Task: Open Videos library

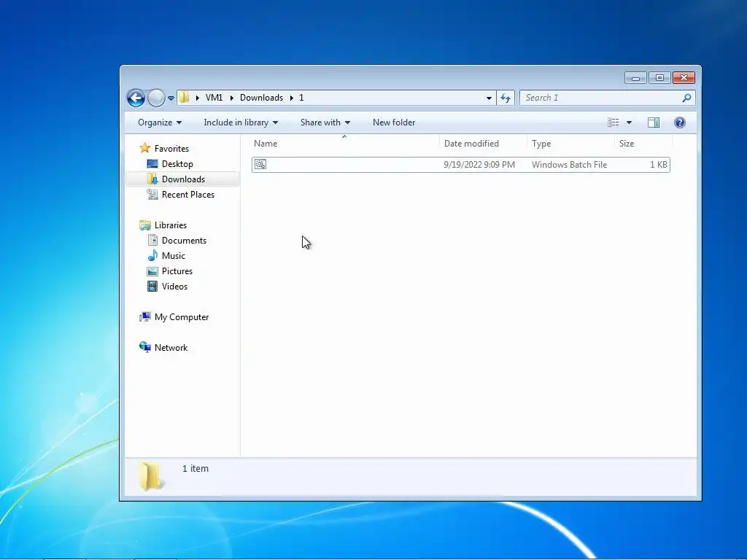Action: pos(174,286)
